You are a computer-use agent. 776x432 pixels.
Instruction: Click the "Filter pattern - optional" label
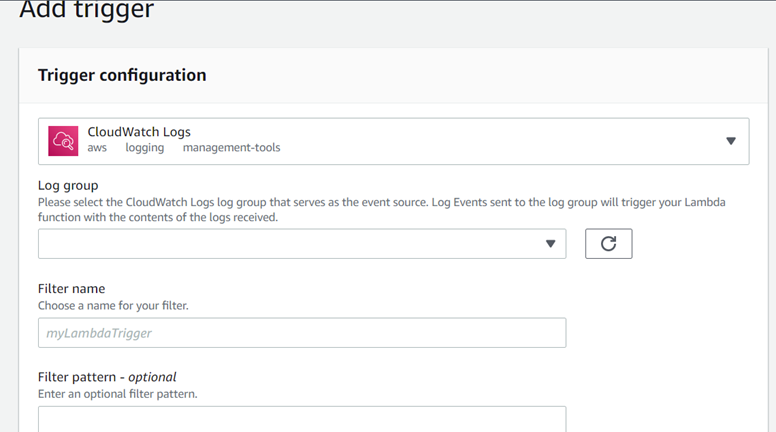107,377
